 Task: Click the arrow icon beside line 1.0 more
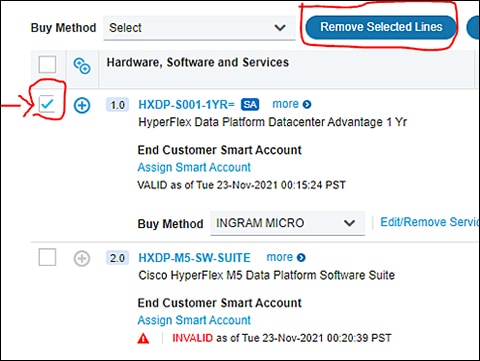[307, 105]
